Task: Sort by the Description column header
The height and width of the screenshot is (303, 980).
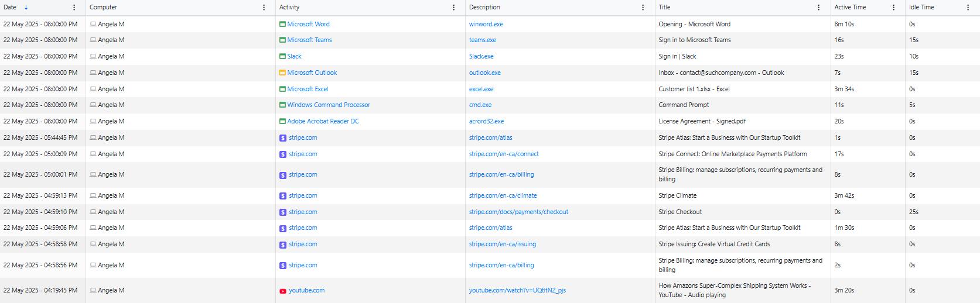Action: (484, 8)
